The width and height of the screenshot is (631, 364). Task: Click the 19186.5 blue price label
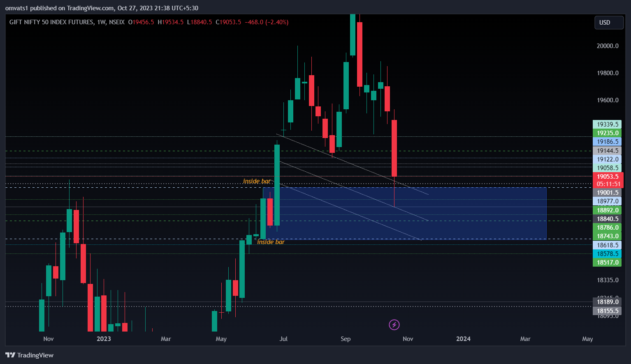pos(607,142)
